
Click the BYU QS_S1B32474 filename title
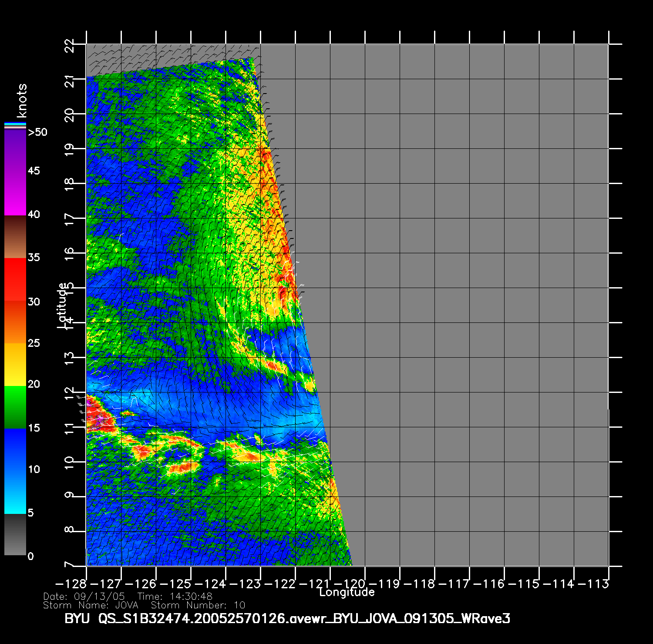(x=287, y=618)
